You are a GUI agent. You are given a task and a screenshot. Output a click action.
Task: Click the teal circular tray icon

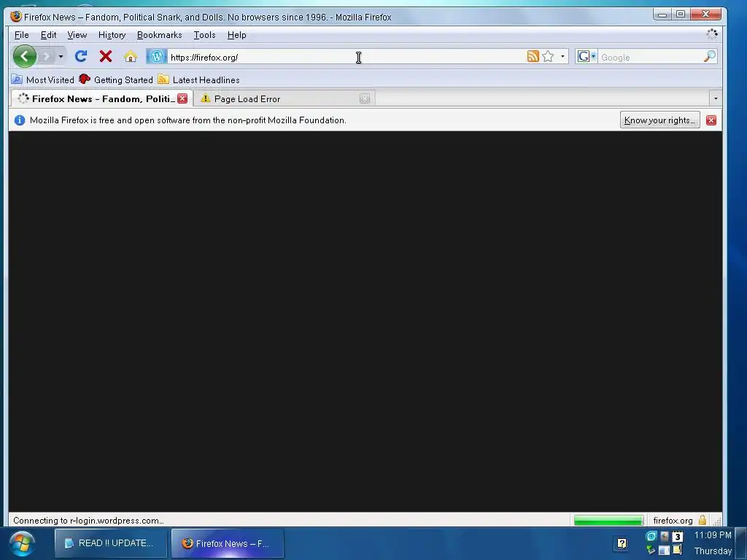[x=651, y=536]
